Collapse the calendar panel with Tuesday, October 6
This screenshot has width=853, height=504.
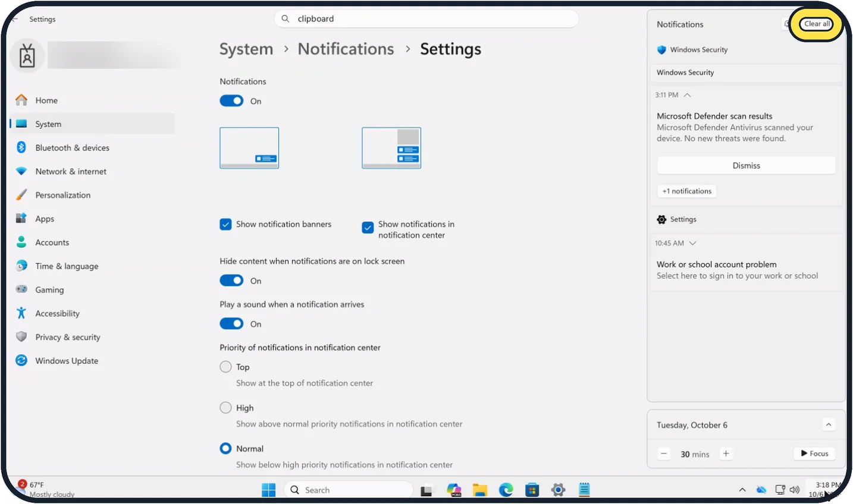coord(829,424)
